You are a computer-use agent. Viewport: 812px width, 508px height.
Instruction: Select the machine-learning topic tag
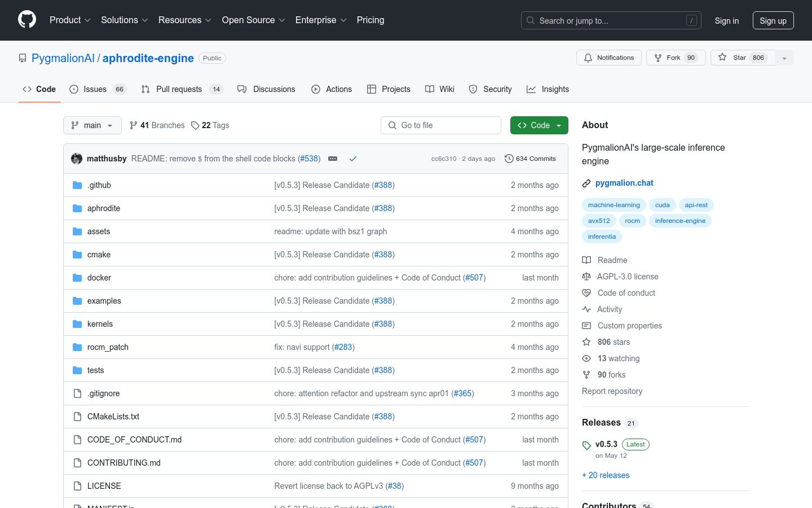614,205
